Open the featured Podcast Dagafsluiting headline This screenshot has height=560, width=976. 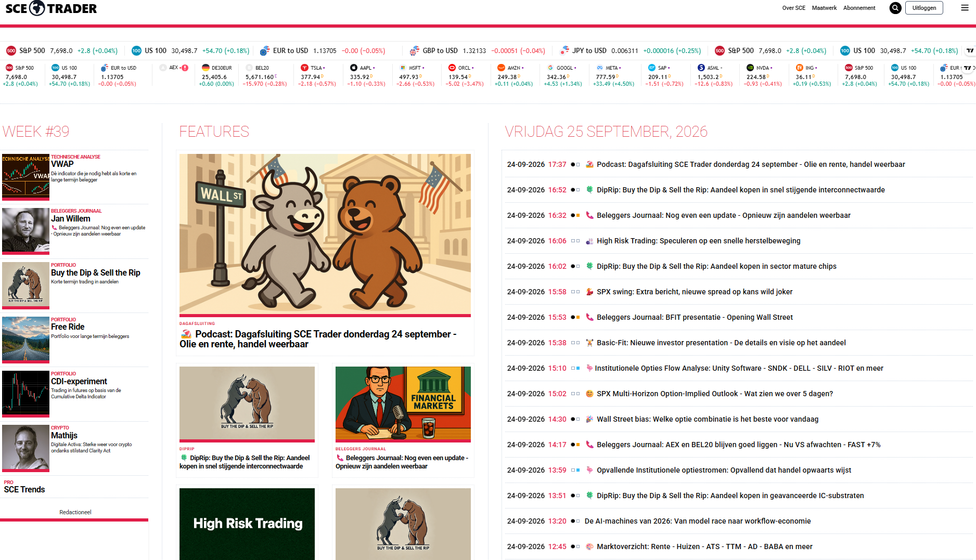[x=318, y=339]
